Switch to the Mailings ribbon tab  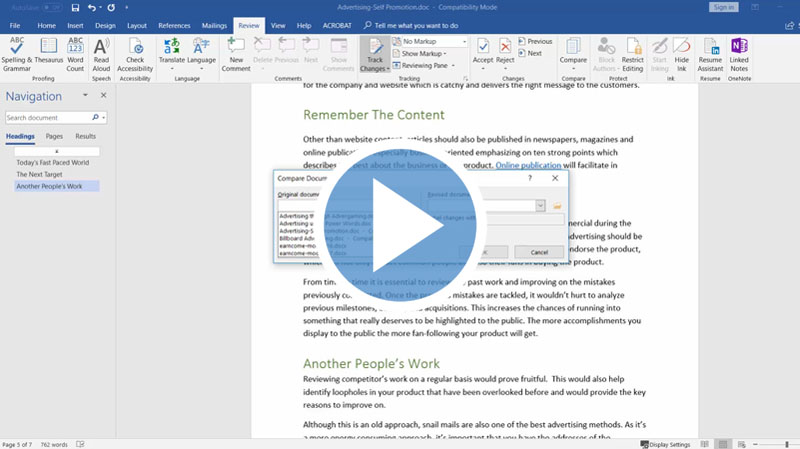213,24
